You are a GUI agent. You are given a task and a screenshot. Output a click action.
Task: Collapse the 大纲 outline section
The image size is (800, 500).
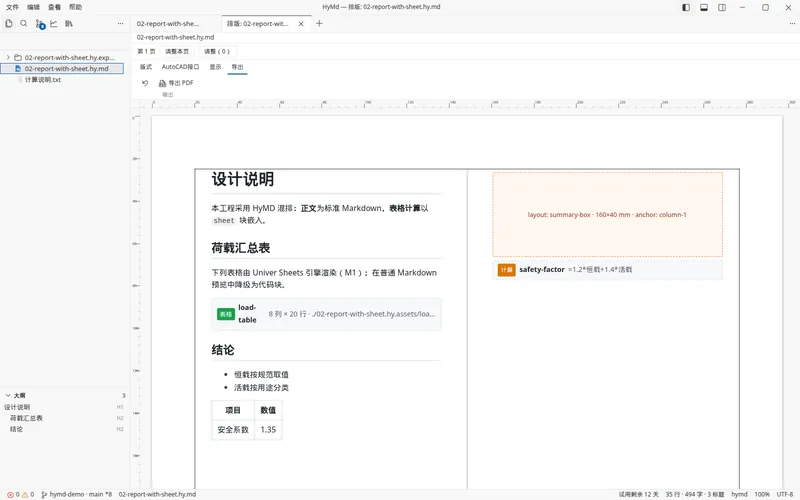tap(8, 395)
